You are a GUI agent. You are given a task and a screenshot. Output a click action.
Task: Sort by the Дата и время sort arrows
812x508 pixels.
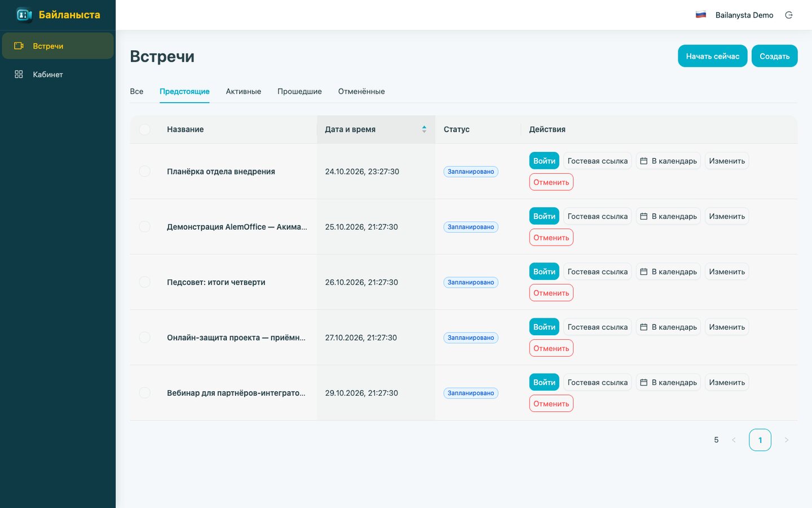tap(424, 129)
